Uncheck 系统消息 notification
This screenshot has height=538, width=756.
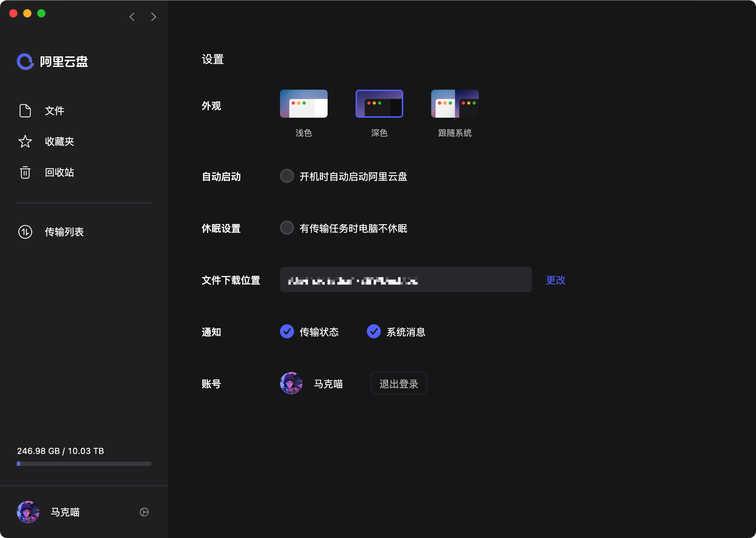[374, 332]
